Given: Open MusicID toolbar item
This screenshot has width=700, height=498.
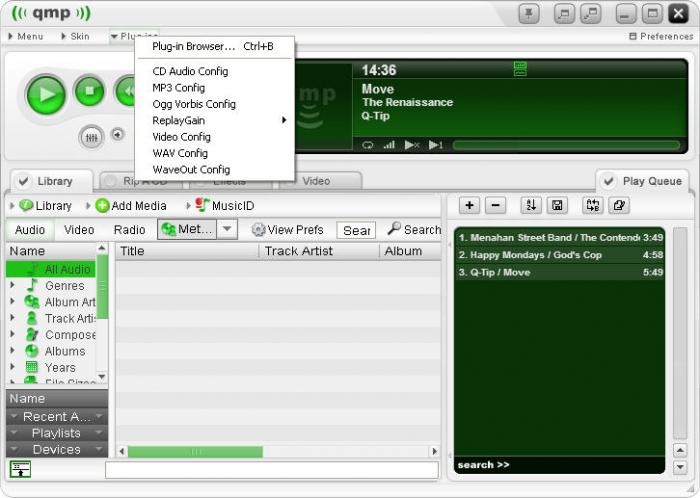Looking at the screenshot, I should coord(225,205).
